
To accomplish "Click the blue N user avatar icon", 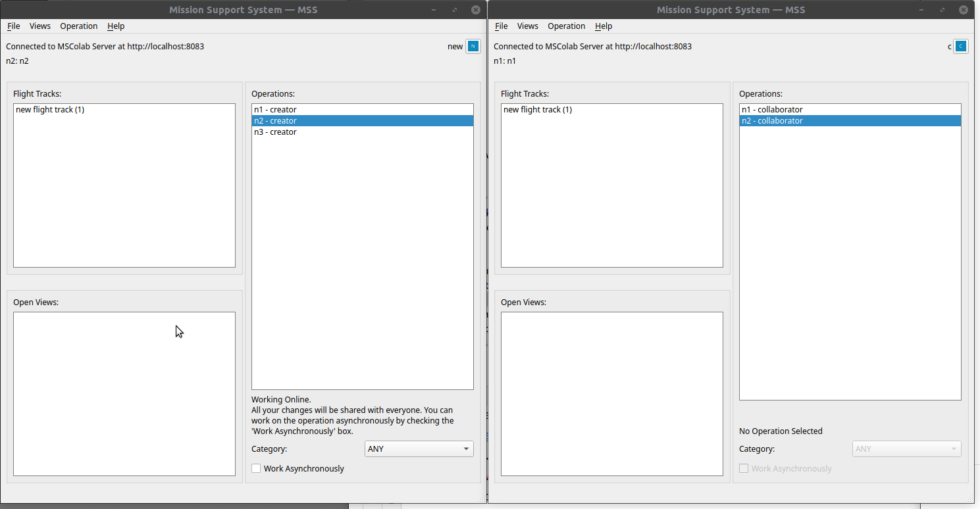I will [x=472, y=46].
